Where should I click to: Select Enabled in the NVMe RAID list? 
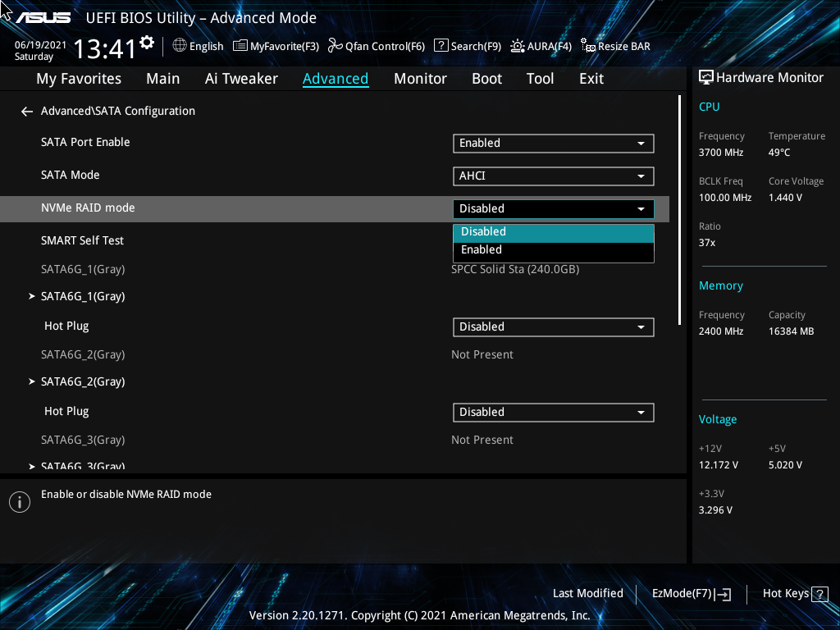tap(553, 249)
